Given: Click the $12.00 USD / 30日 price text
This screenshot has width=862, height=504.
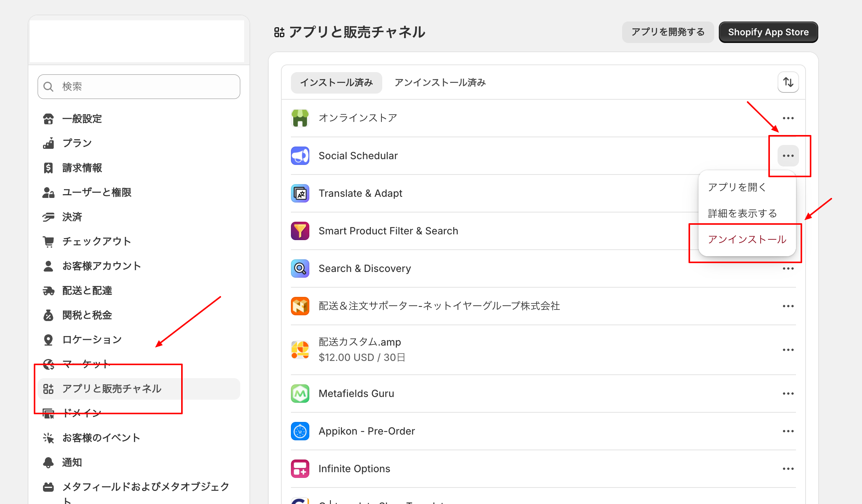Looking at the screenshot, I should click(x=362, y=357).
